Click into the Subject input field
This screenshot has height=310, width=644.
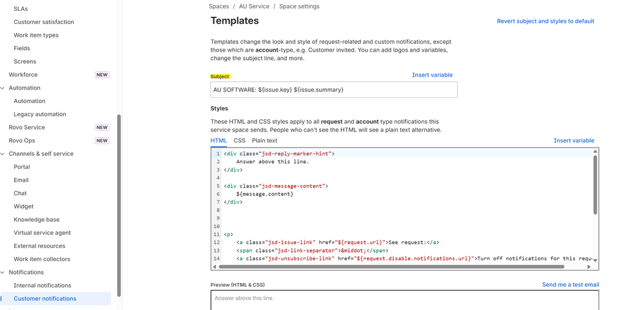click(x=334, y=90)
